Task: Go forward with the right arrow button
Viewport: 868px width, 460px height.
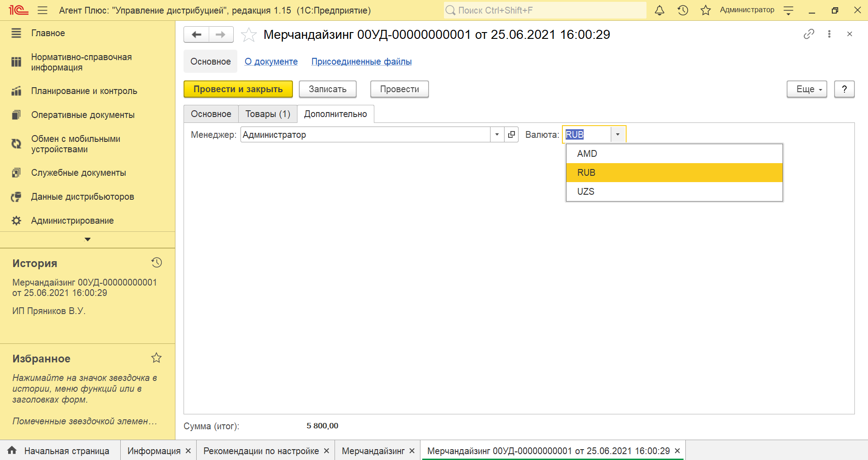Action: [x=221, y=34]
